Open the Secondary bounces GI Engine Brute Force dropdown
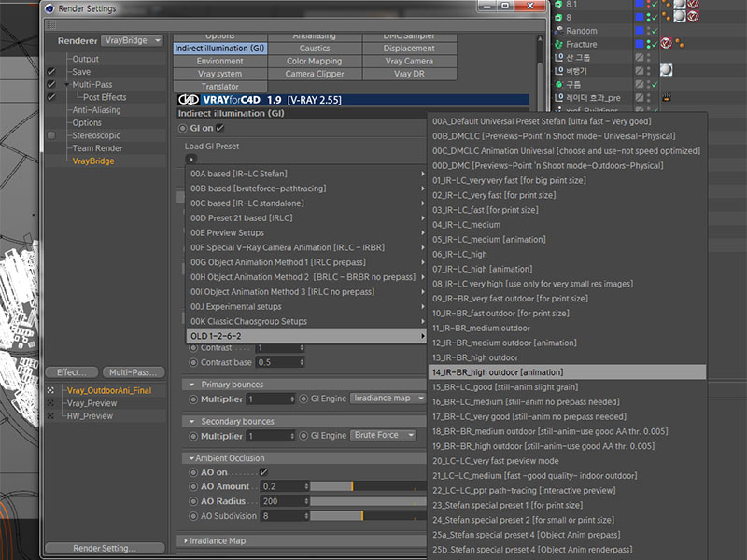The height and width of the screenshot is (560, 747). pos(384,435)
